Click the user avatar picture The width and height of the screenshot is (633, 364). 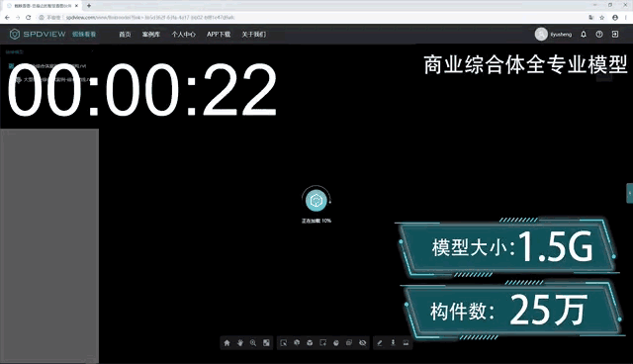(x=541, y=35)
